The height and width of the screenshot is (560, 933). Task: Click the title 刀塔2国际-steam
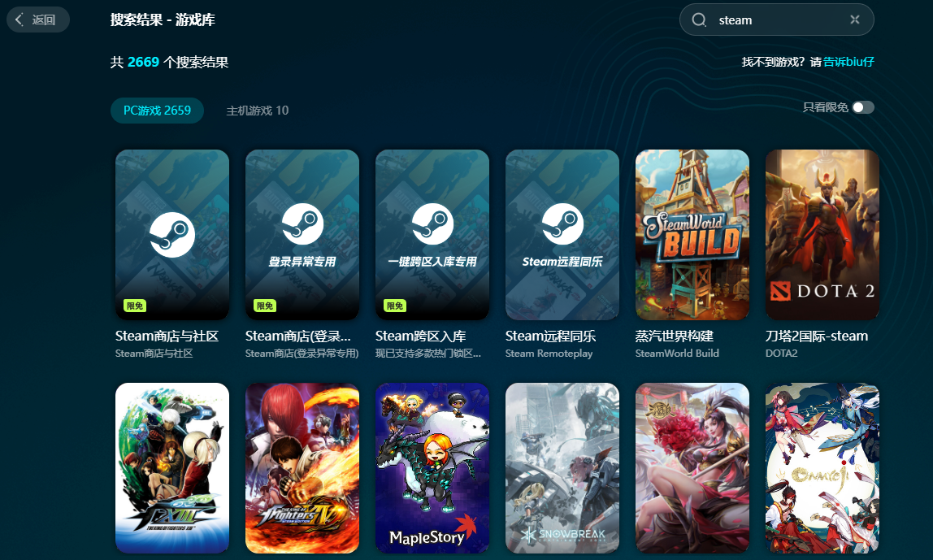pos(816,336)
